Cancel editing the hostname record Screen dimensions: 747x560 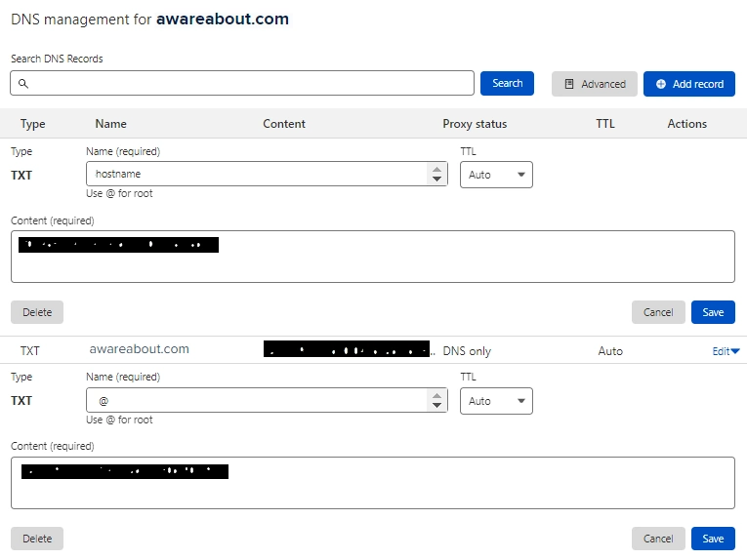click(658, 312)
